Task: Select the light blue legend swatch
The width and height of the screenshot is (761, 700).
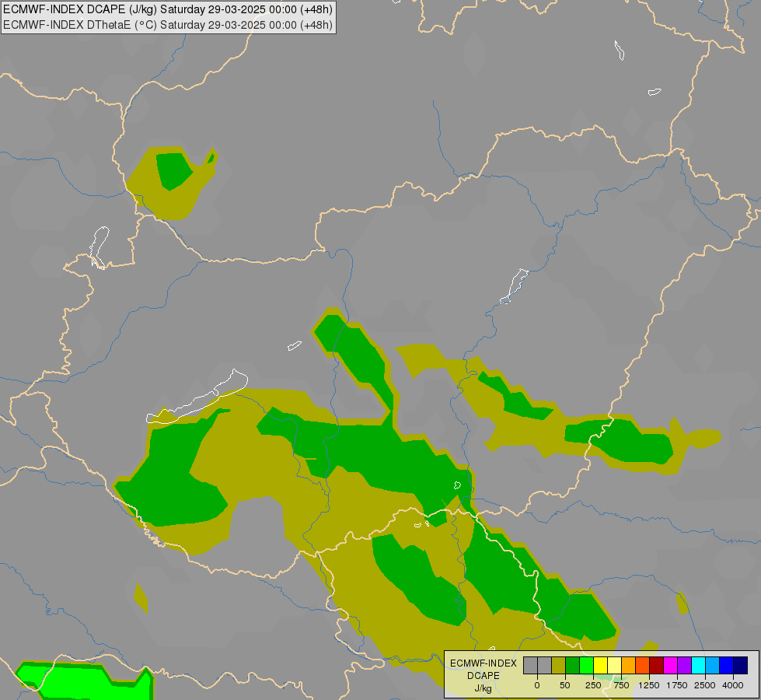Action: (713, 665)
